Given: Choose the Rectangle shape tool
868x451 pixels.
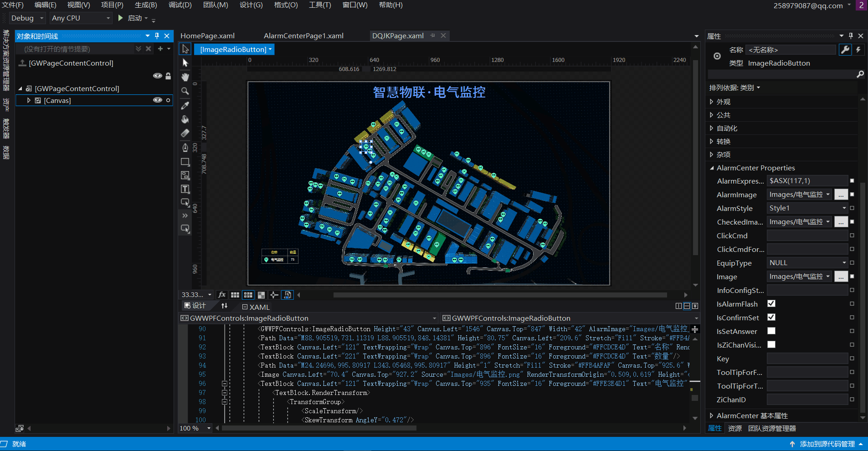Looking at the screenshot, I should point(185,162).
